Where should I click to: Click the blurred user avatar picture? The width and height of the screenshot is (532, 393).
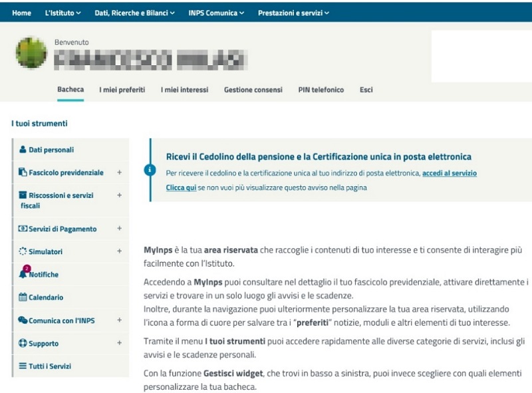click(x=31, y=53)
